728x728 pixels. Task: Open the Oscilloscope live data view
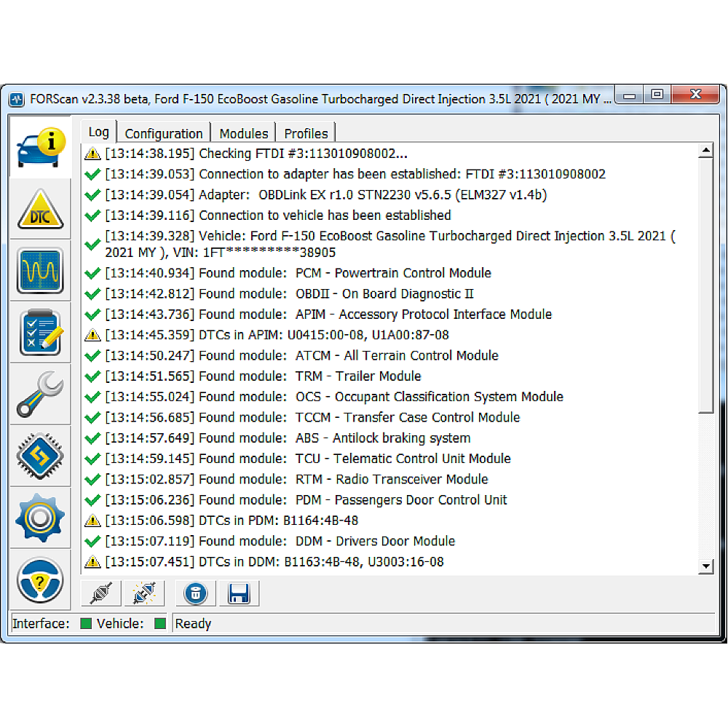[40, 270]
